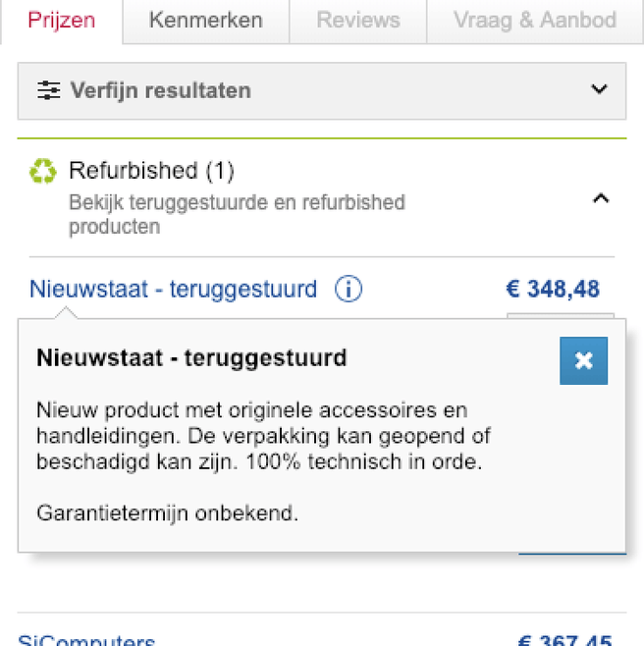Open the Reviews tab
Screen dimensions: 644x646
(x=358, y=21)
